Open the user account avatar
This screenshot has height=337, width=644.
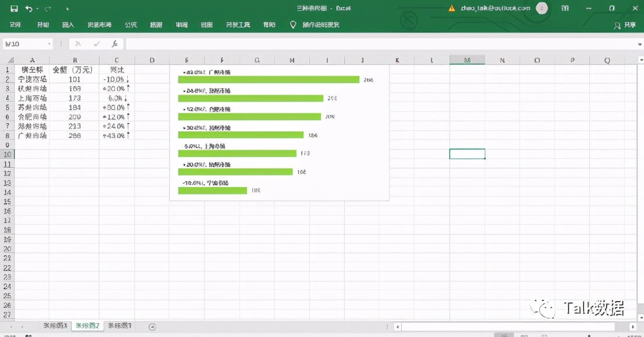542,8
